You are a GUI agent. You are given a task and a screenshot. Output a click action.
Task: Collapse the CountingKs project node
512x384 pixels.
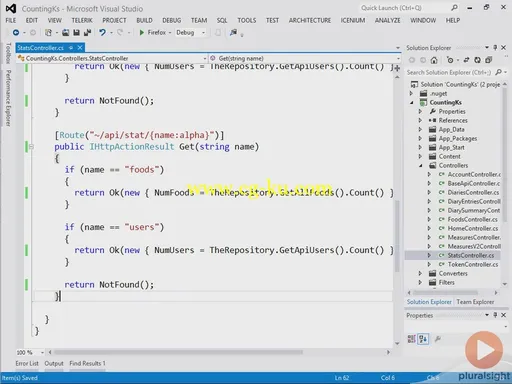tap(412, 103)
